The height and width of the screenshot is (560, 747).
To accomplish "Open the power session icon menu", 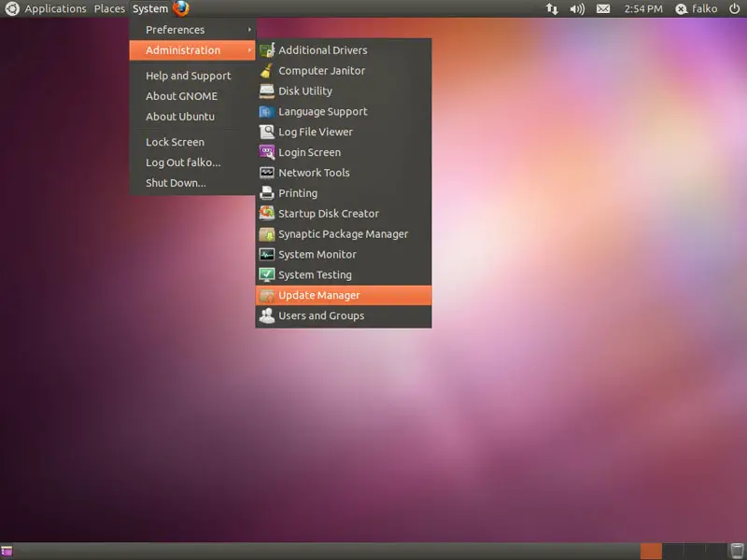I will click(735, 8).
